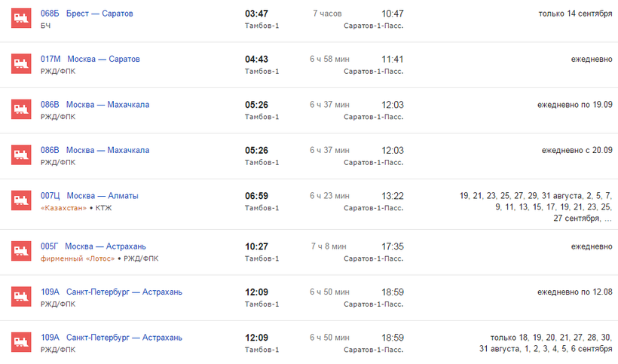Viewport: 618px width, 364px height.
Task: Open the 007Ц Москва — Алматы route link
Action: tap(90, 196)
